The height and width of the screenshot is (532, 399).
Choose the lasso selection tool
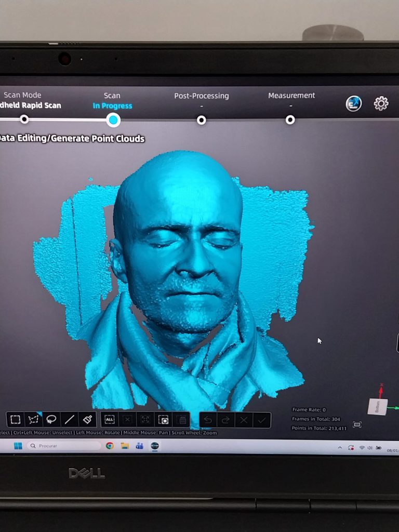tap(51, 419)
